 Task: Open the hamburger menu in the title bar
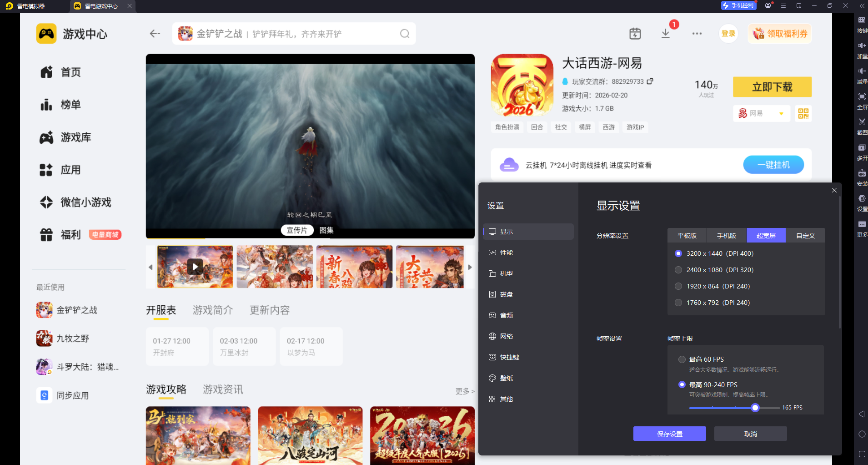tap(783, 5)
